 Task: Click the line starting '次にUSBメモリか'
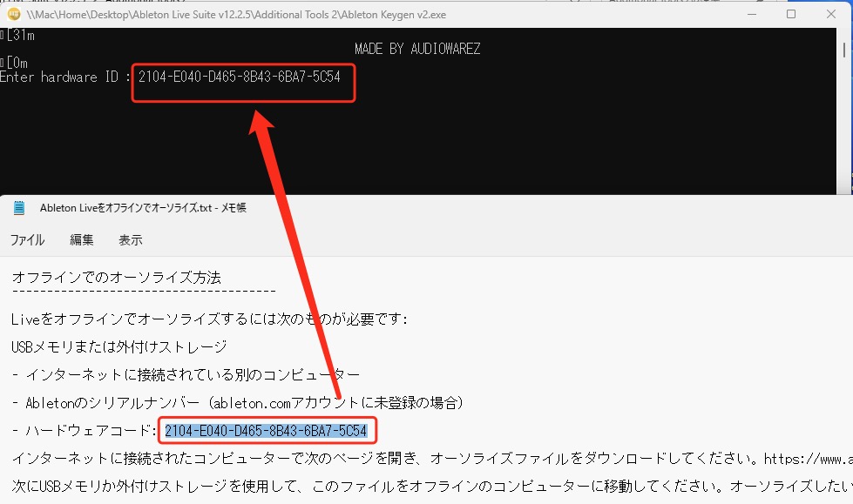[x=432, y=486]
